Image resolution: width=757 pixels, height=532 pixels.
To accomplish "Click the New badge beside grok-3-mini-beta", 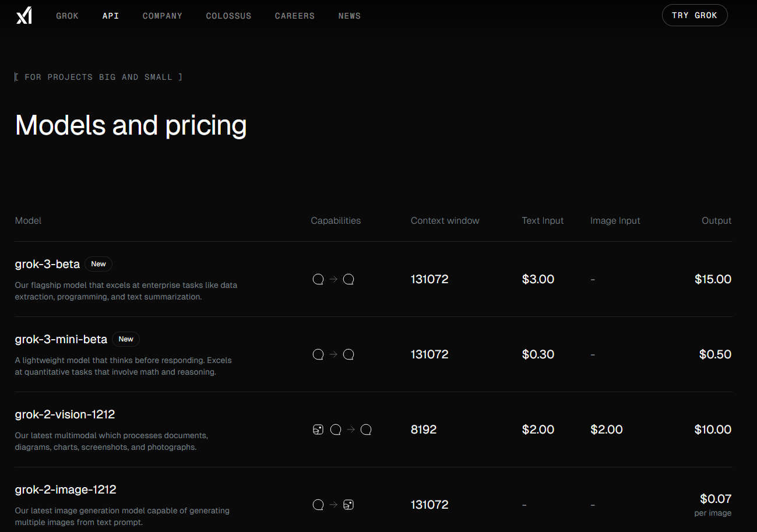I will (x=126, y=339).
